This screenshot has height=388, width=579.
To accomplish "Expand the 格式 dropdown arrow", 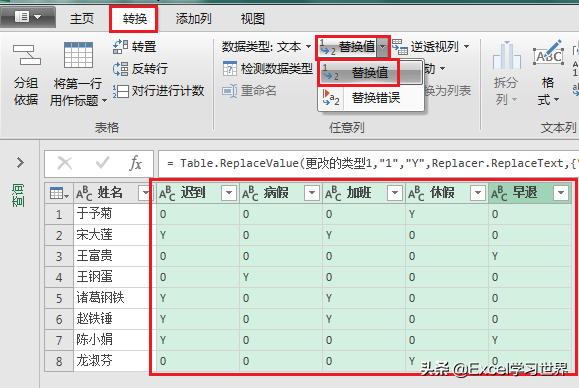I will pyautogui.click(x=556, y=100).
